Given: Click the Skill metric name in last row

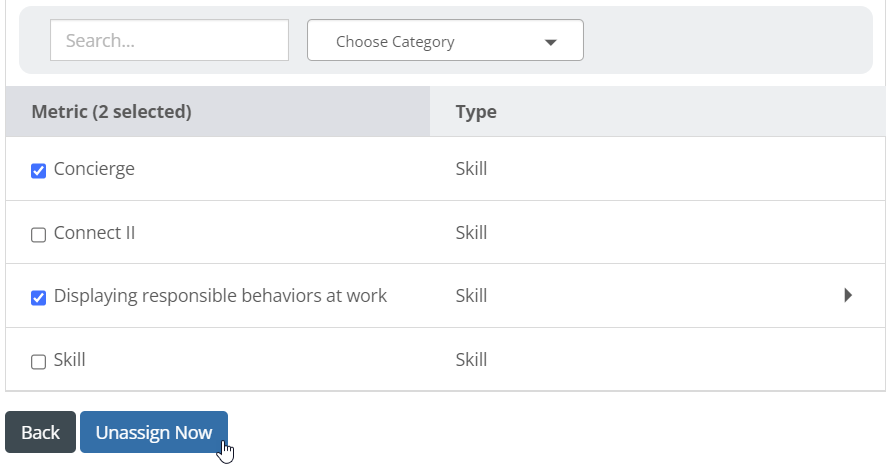Looking at the screenshot, I should click(69, 360).
